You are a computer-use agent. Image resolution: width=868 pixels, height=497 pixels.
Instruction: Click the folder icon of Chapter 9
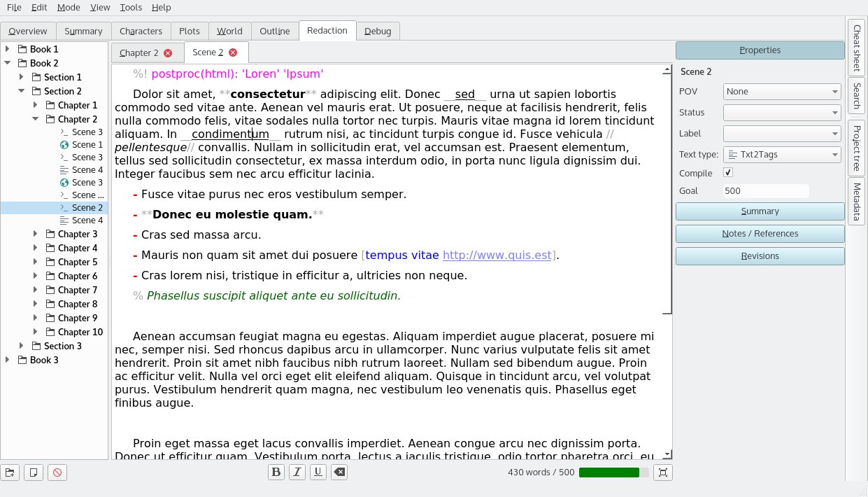coord(50,318)
